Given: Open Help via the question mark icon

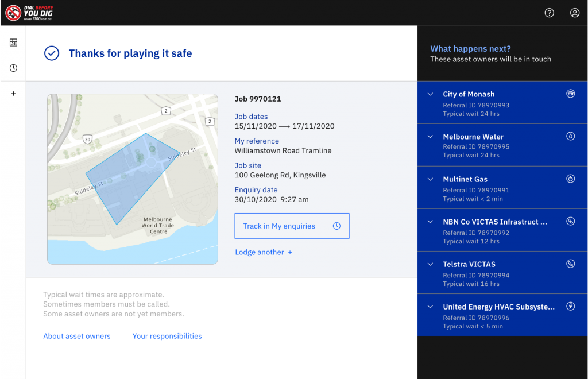Looking at the screenshot, I should (549, 12).
